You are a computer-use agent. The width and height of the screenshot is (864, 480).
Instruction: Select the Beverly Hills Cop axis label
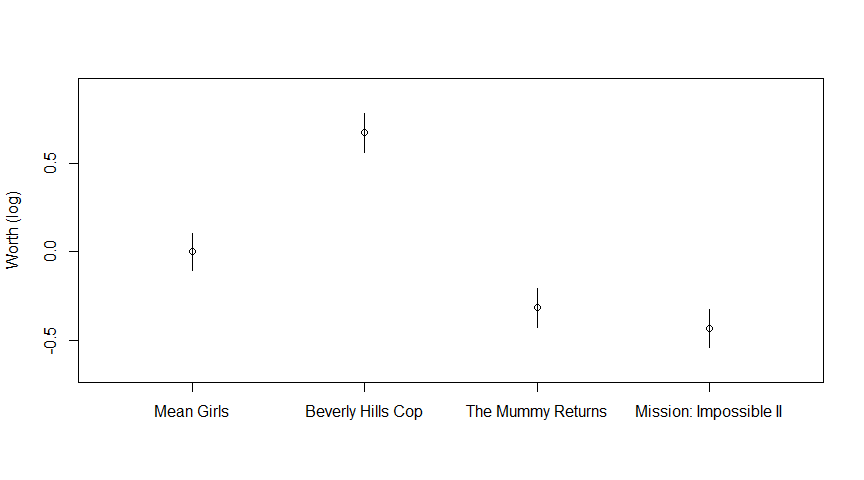pyautogui.click(x=364, y=412)
